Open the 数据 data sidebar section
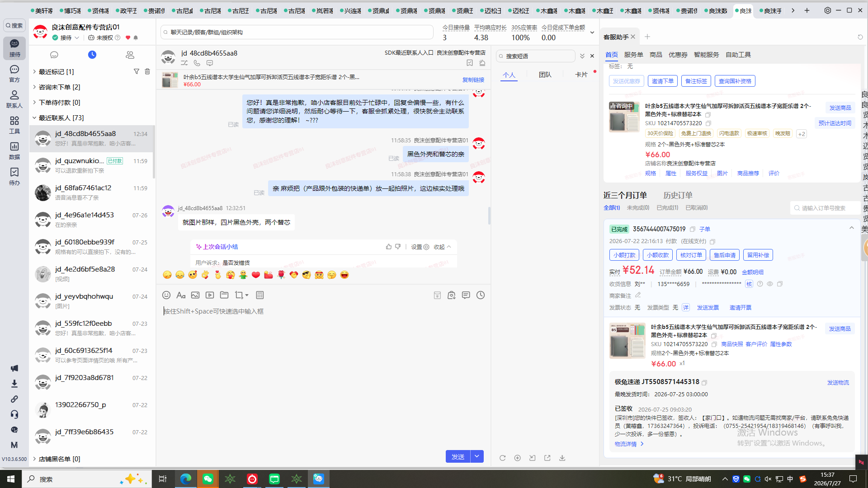 14,151
